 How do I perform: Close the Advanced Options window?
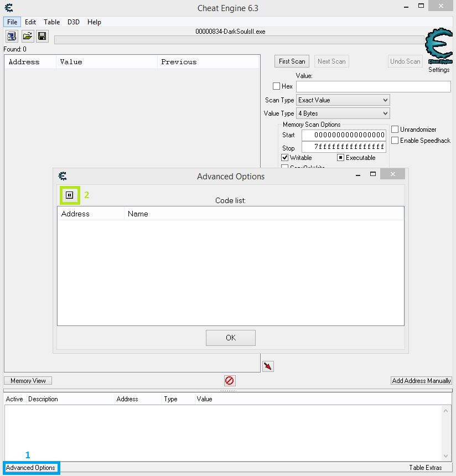(x=392, y=174)
